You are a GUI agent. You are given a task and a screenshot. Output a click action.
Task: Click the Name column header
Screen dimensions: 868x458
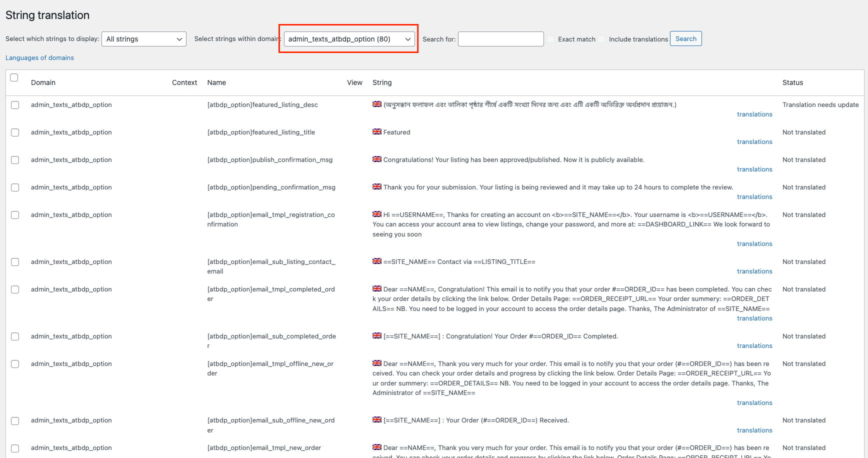point(216,82)
